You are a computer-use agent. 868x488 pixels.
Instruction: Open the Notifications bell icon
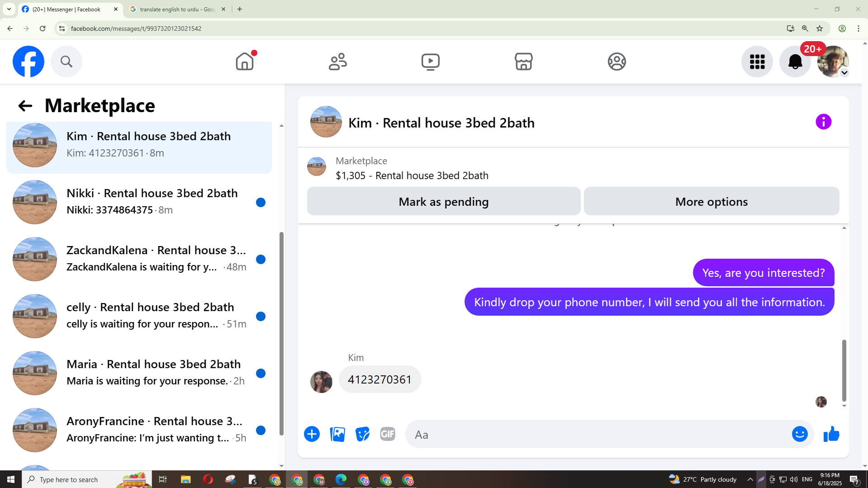(795, 62)
